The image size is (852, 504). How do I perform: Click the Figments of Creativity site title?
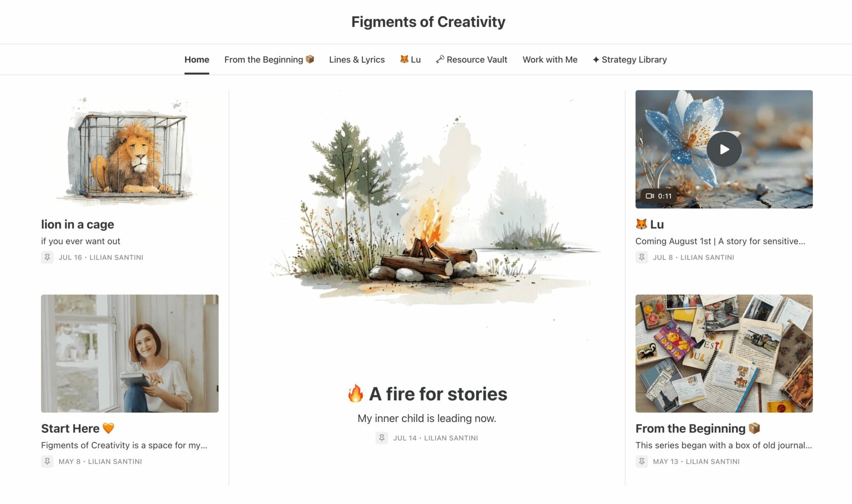click(428, 22)
